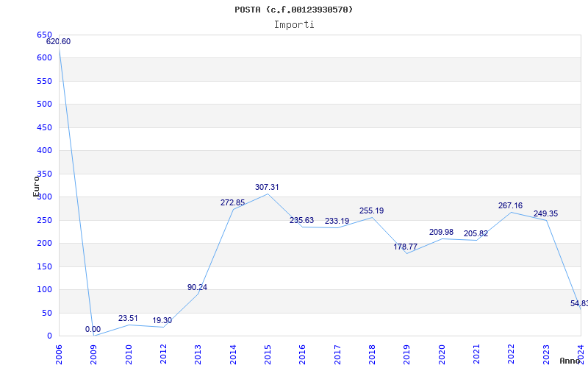Image resolution: width=588 pixels, height=368 pixels.
Task: Select the Importi subtitle text
Action: point(294,24)
